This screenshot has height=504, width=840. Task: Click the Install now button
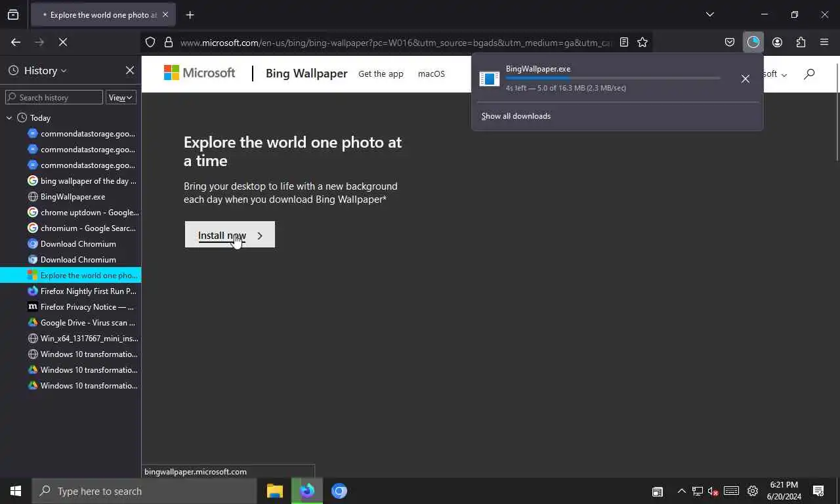pyautogui.click(x=230, y=234)
